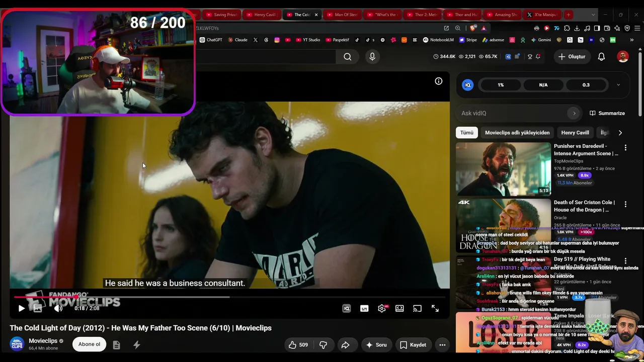Open options menu for Punisher vs Daredevil
Image resolution: width=644 pixels, height=362 pixels.
pyautogui.click(x=625, y=148)
